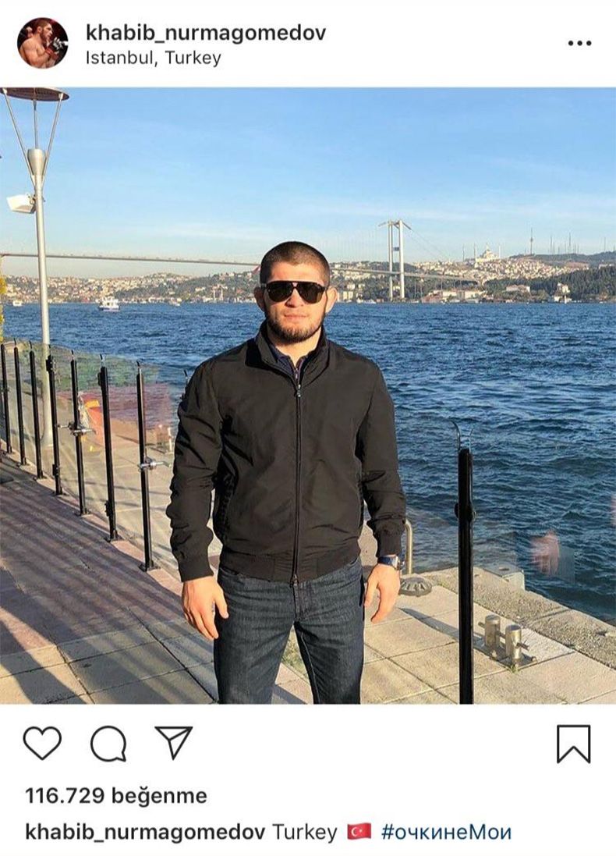Share the post using the paper plane icon
Screen dimensions: 616x856
(174, 742)
